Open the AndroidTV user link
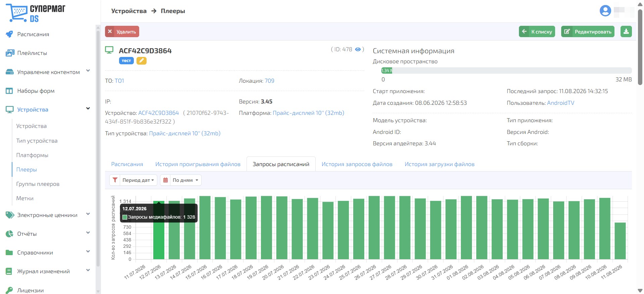The width and height of the screenshot is (644, 294). pos(560,103)
